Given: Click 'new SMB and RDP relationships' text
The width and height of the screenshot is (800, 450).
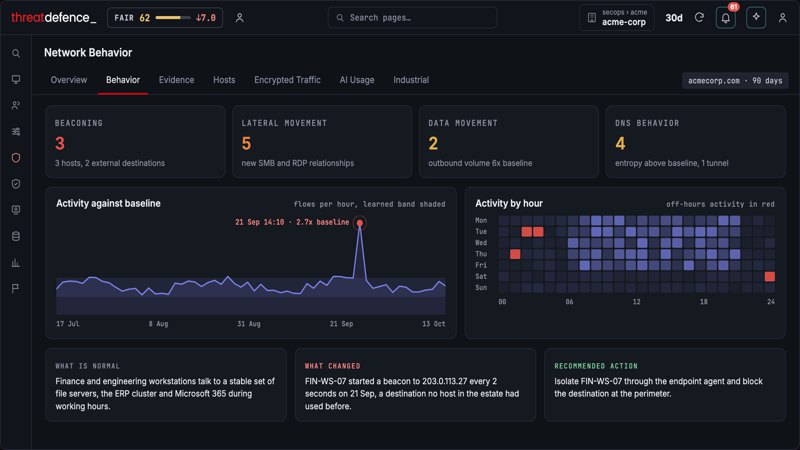Looking at the screenshot, I should pyautogui.click(x=297, y=163).
